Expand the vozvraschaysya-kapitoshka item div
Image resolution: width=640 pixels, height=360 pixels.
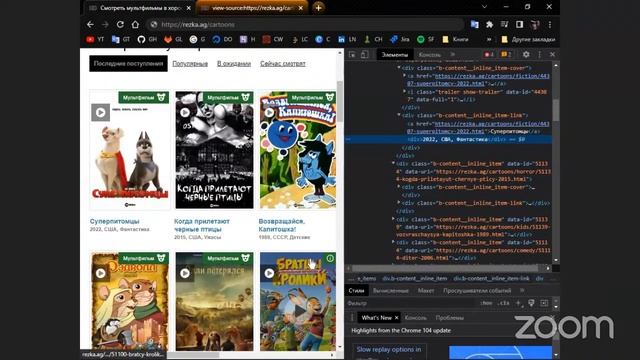393,219
